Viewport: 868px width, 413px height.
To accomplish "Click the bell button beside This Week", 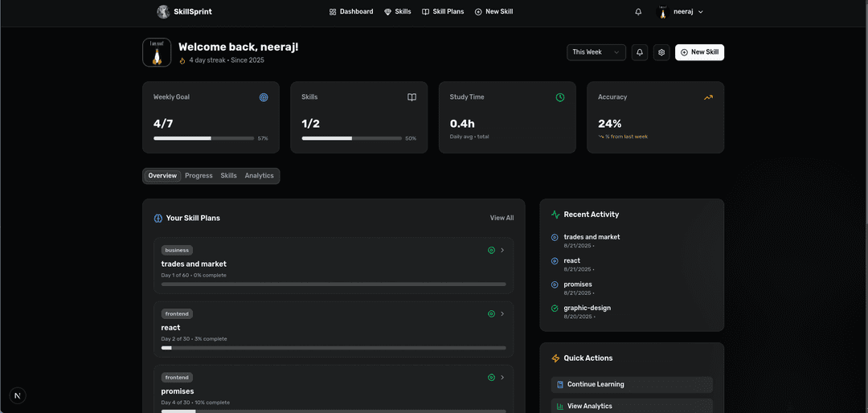I will tap(640, 52).
